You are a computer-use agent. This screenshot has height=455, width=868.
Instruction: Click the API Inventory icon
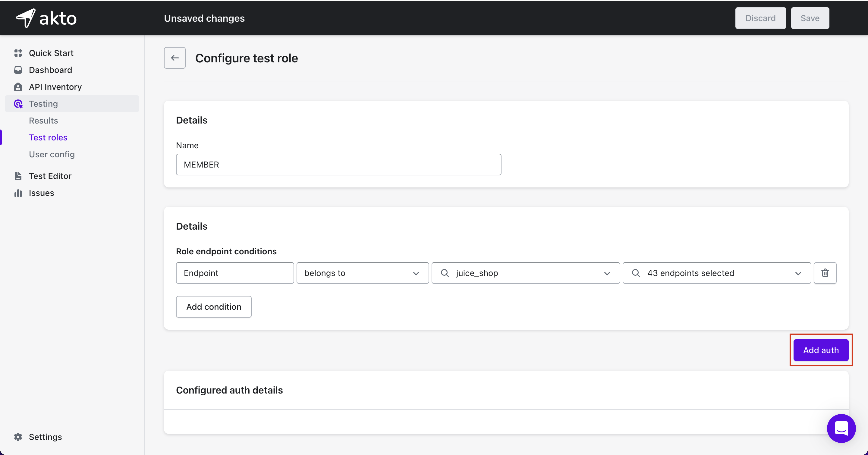point(18,87)
